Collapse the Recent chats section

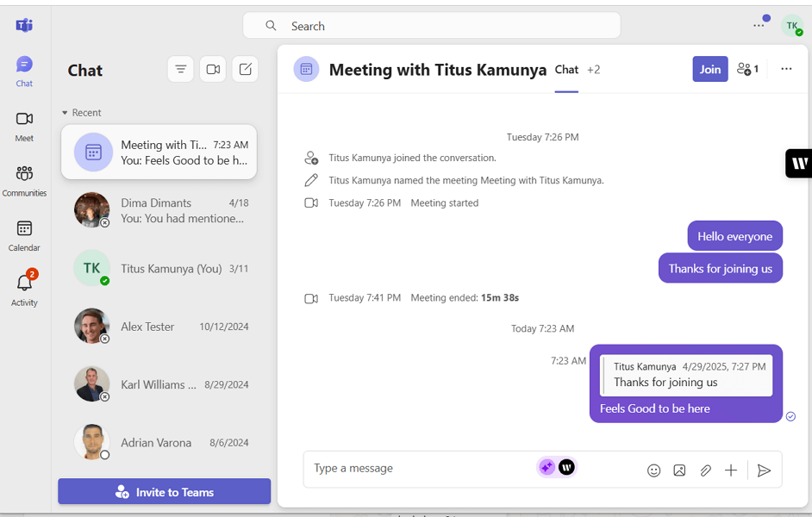pos(81,113)
